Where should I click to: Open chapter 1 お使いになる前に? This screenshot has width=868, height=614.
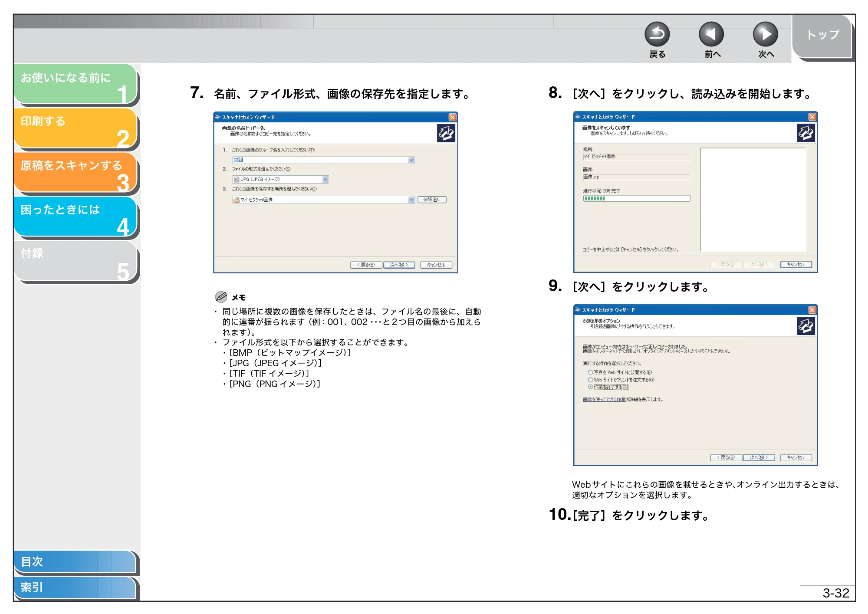pyautogui.click(x=76, y=84)
